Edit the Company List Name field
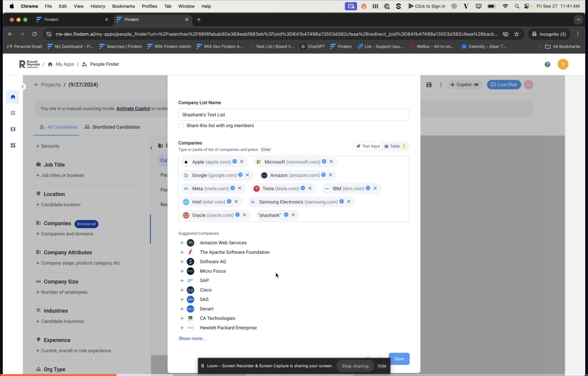Screen dimensions: 588x376 (x=294, y=115)
